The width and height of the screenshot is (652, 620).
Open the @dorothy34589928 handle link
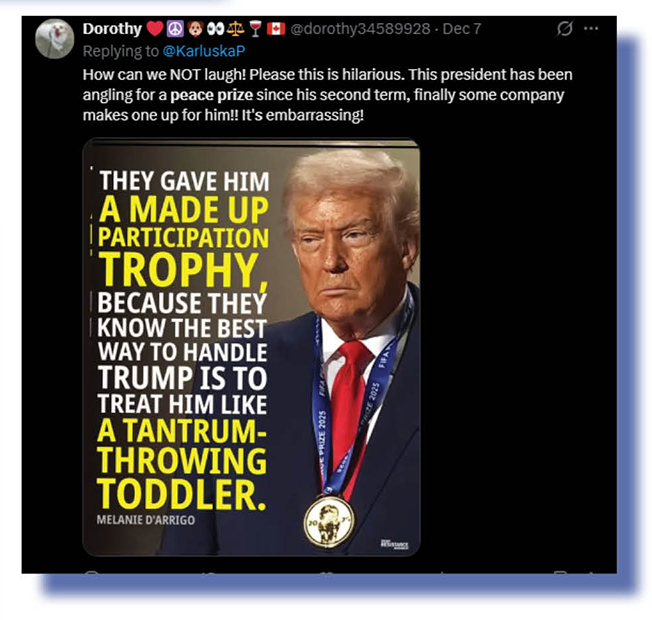tap(360, 29)
